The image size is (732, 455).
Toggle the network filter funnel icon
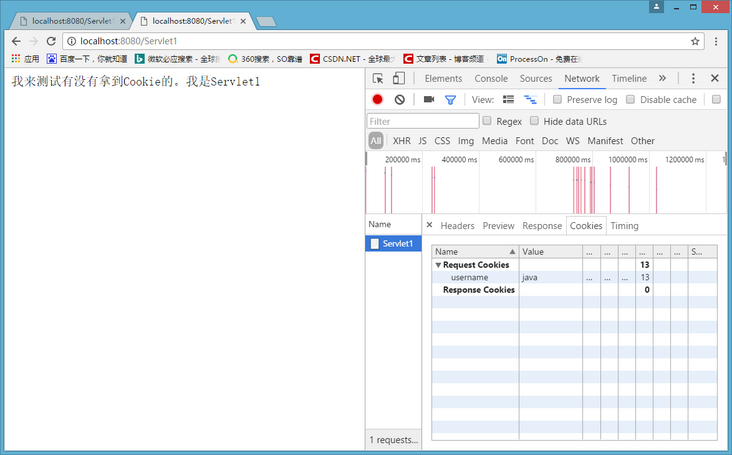tap(450, 100)
